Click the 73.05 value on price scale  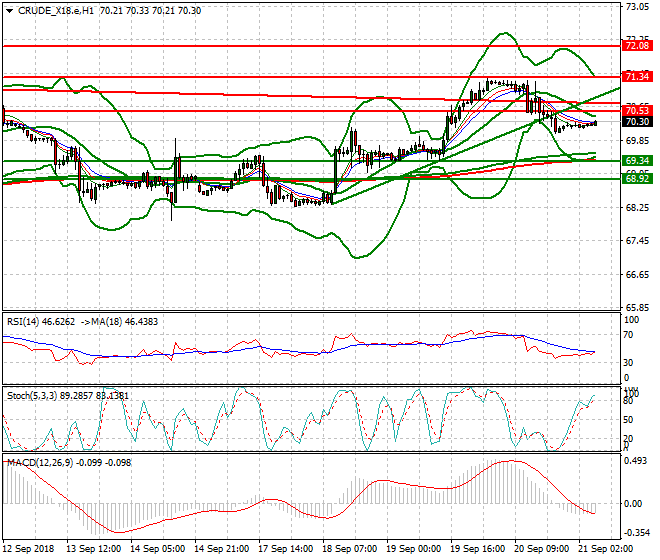636,7
